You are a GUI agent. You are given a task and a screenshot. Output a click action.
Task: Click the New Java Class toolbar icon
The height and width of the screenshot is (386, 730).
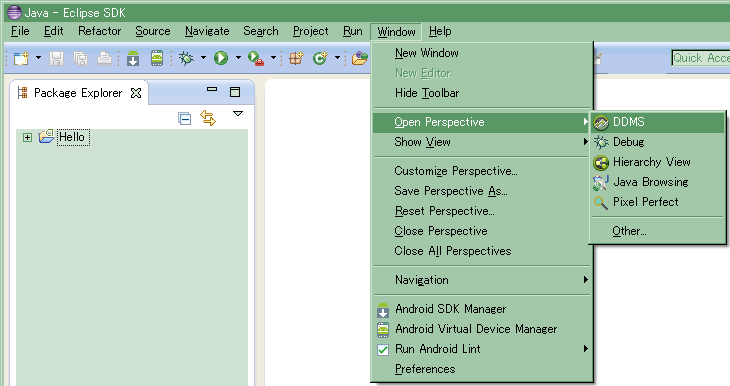320,58
